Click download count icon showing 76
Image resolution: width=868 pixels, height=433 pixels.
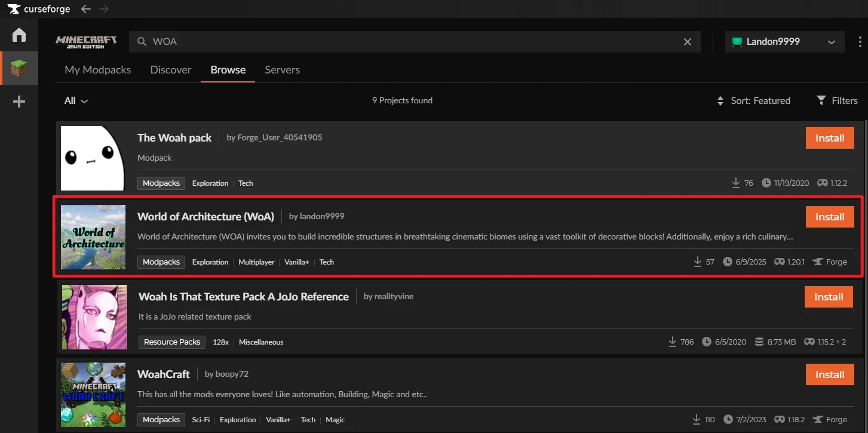[x=736, y=183]
